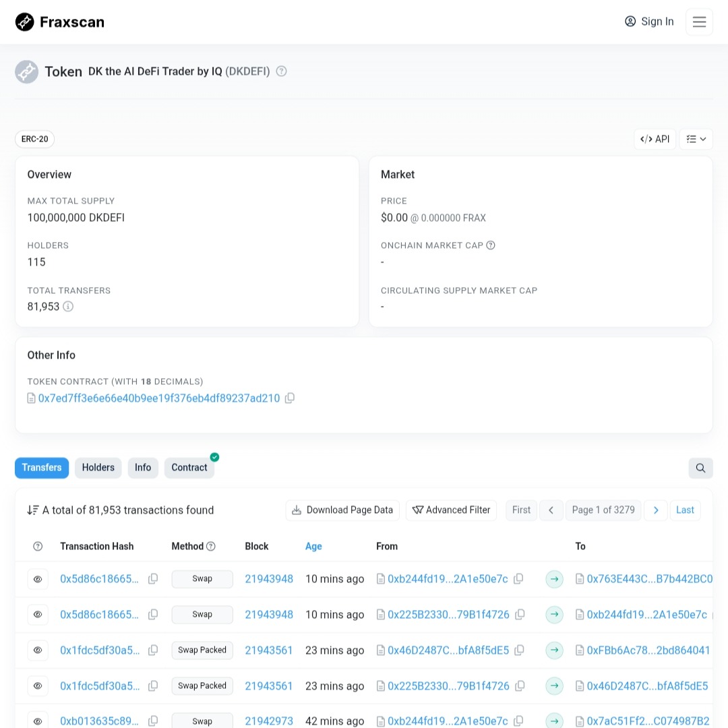Preview second 0x5d86c18665 row via eye icon
This screenshot has height=728, width=728.
coord(38,615)
